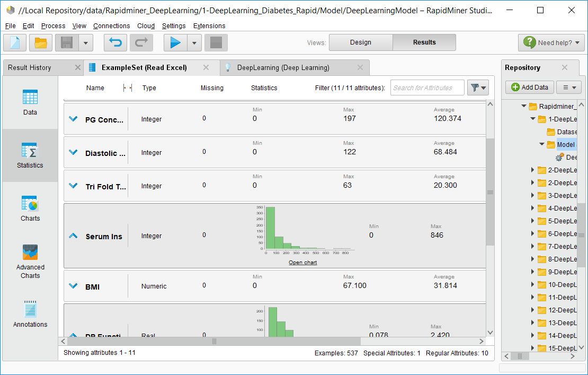Image resolution: width=588 pixels, height=375 pixels.
Task: Open the Advanced Charts view
Action: pos(30,261)
